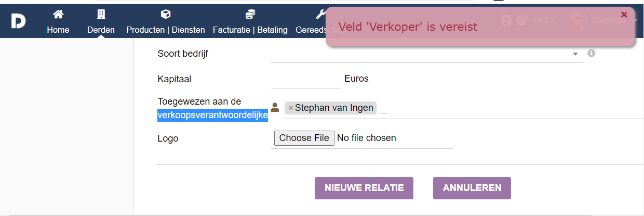Click the Home house icon
Viewport: 644px width, 216px height.
[x=58, y=14]
